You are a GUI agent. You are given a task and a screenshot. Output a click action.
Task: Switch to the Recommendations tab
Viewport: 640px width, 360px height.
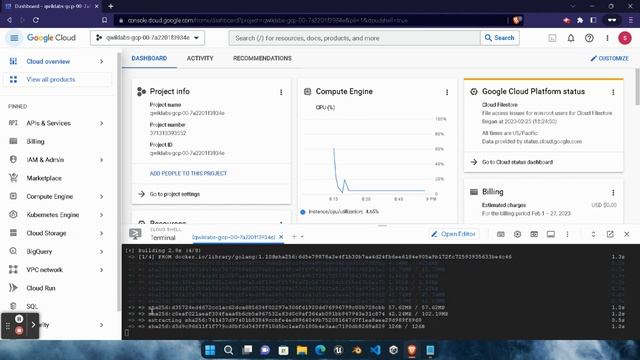(262, 58)
